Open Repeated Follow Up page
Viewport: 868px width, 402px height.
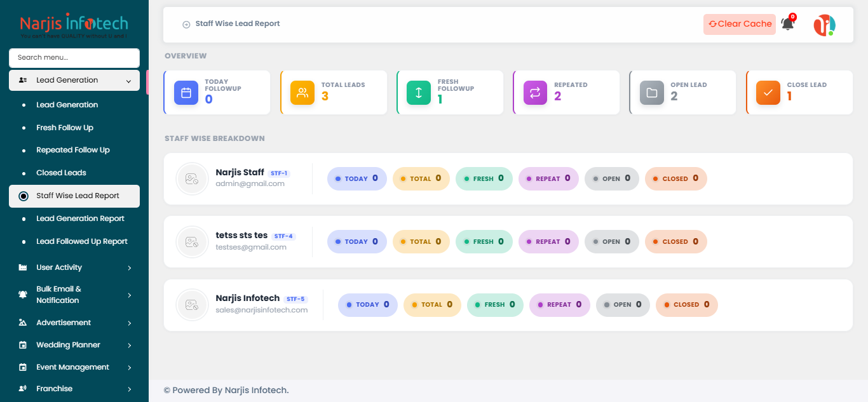pyautogui.click(x=74, y=150)
